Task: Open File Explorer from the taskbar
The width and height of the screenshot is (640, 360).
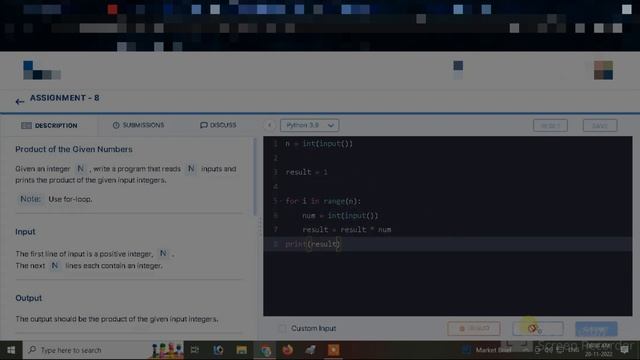Action: (x=242, y=350)
